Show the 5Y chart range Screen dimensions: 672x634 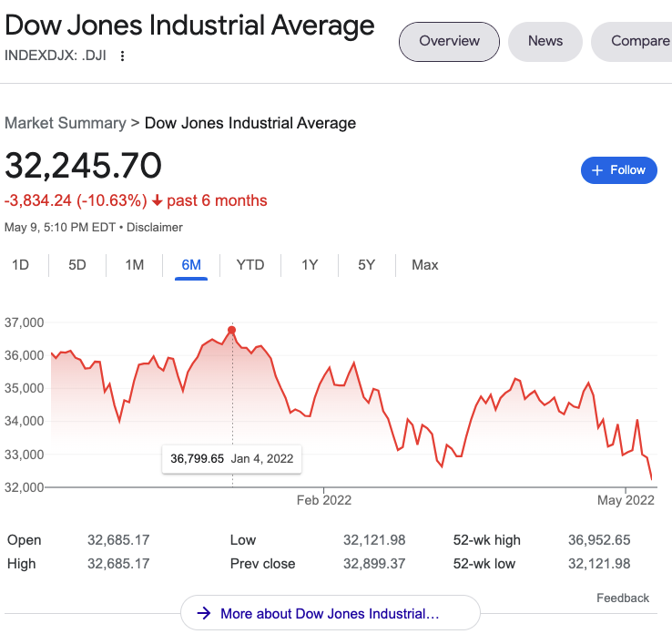[366, 265]
